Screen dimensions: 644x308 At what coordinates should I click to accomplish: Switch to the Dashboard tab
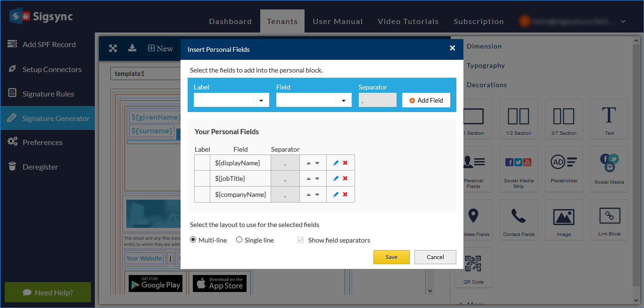click(230, 22)
